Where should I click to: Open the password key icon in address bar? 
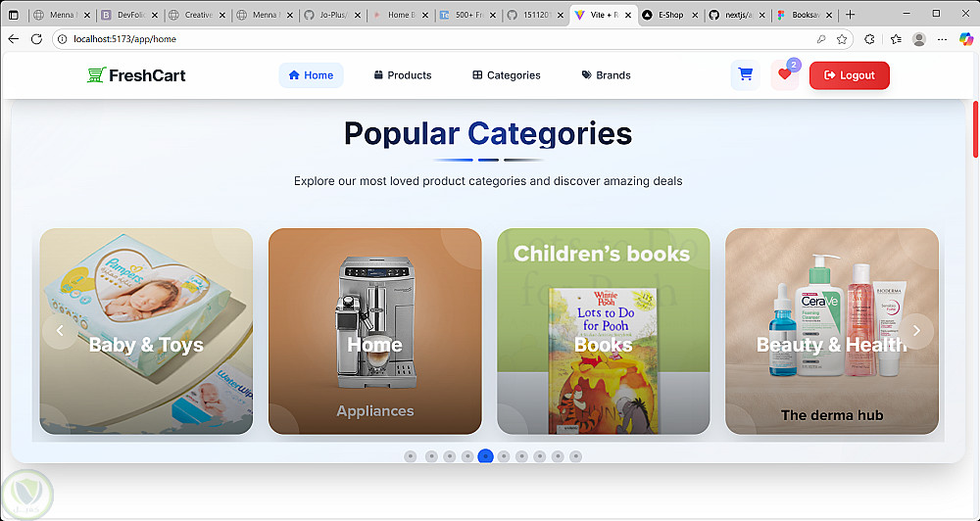821,39
